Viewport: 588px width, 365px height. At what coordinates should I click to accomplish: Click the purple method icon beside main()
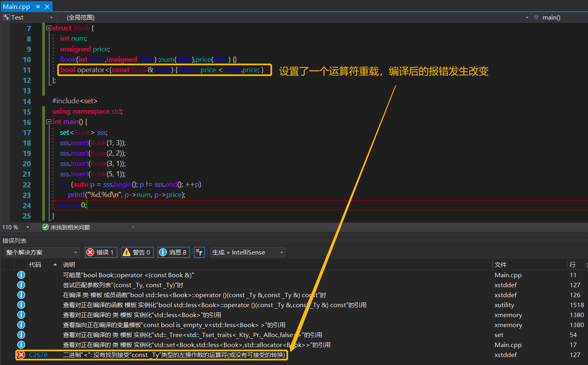536,17
